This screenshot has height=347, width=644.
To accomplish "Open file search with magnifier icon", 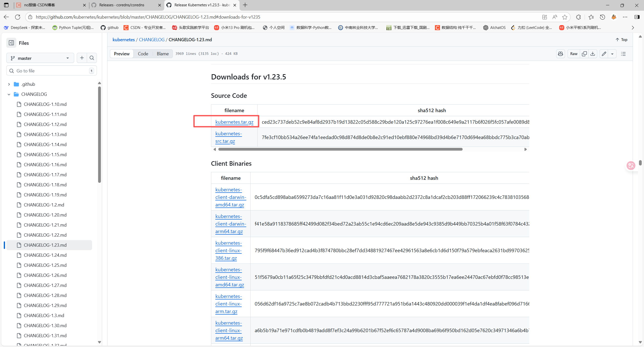I will tap(92, 58).
